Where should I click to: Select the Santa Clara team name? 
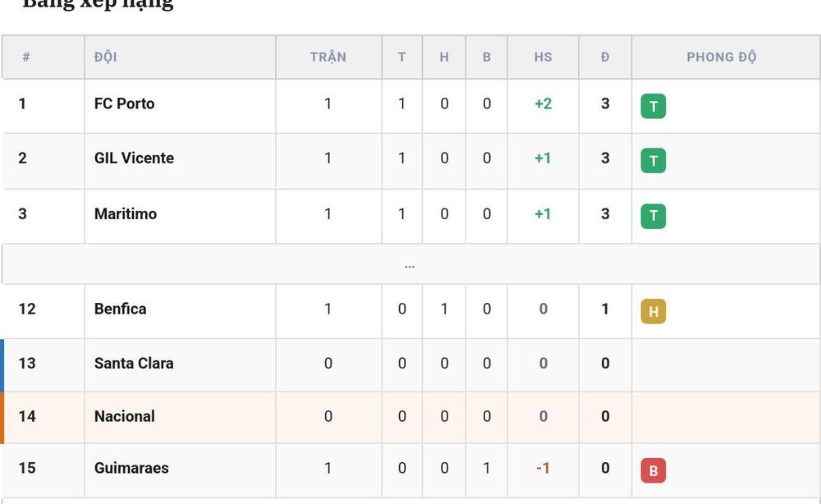[x=134, y=363]
